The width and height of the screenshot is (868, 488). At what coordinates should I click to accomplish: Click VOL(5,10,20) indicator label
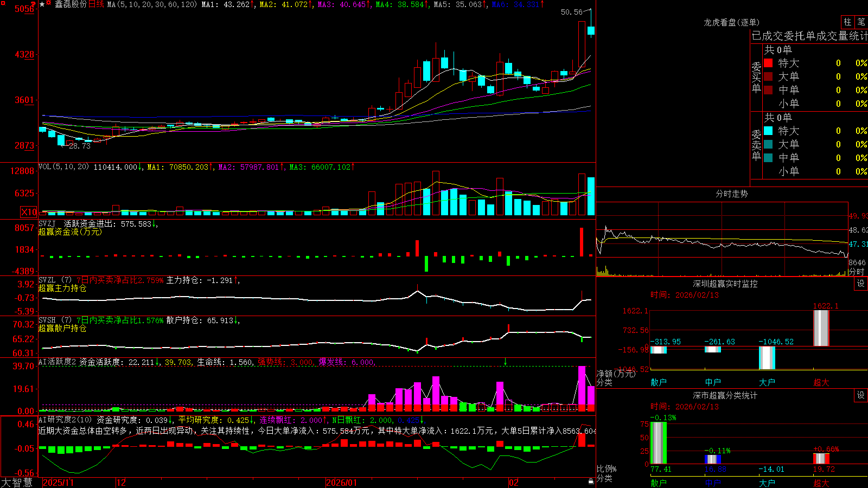tap(63, 167)
